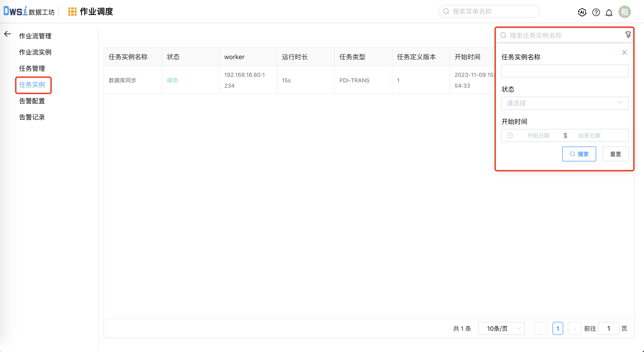This screenshot has width=644, height=352.
Task: Click the filter funnel icon in filter panel
Action: (x=628, y=35)
